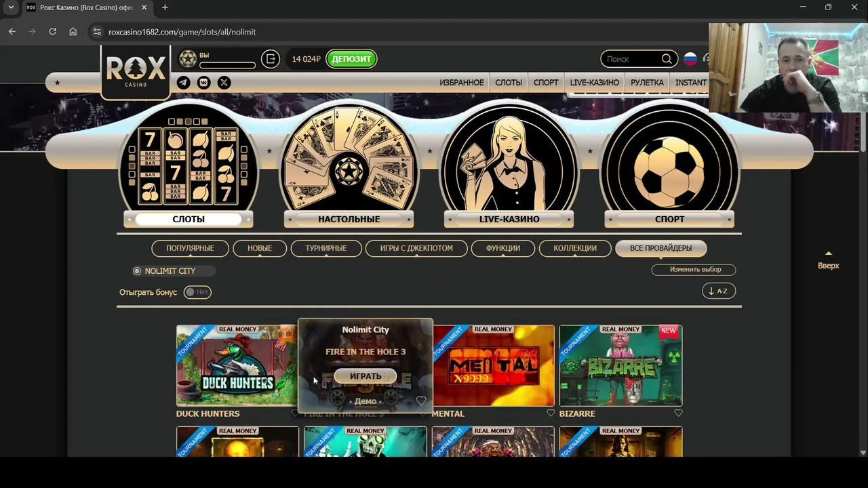
Task: Open the НОВЫЕ games filter
Action: [260, 248]
